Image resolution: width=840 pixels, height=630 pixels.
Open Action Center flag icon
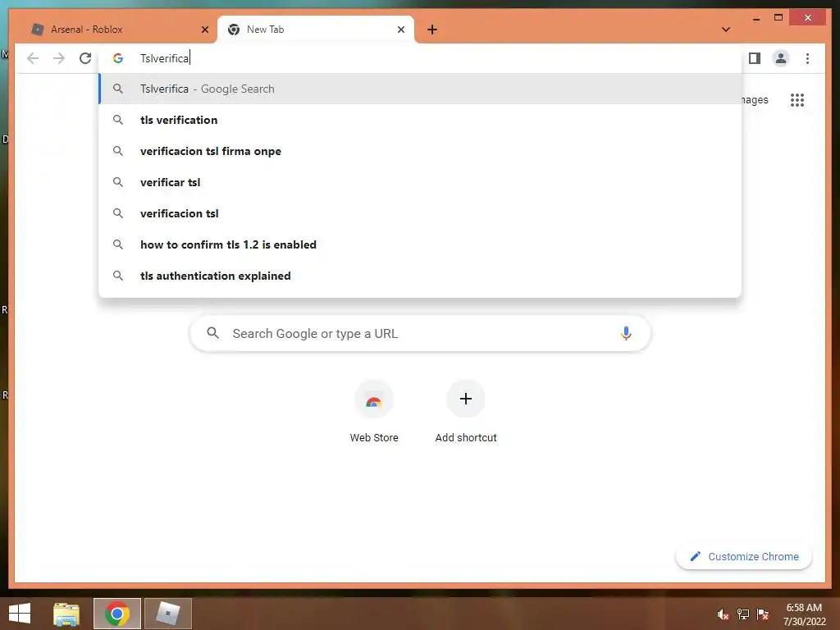coord(763,614)
